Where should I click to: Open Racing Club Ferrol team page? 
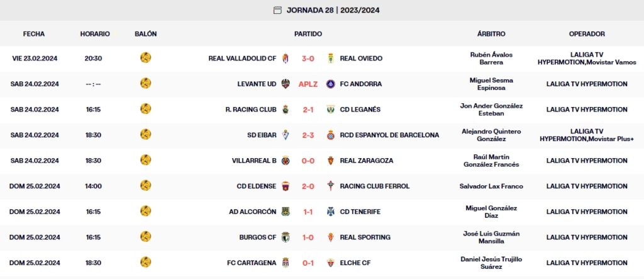click(374, 186)
